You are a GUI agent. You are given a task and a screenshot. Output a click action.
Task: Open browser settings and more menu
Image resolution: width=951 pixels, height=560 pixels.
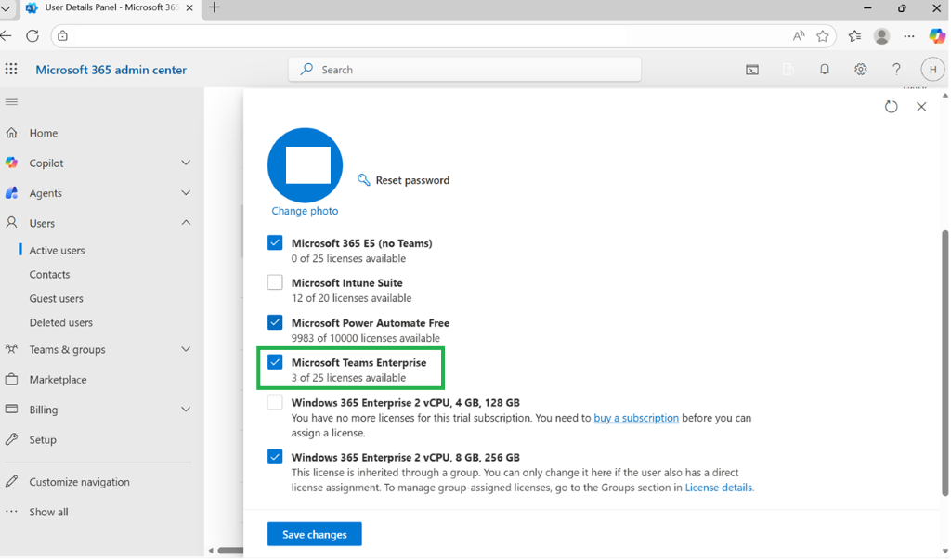click(x=909, y=36)
